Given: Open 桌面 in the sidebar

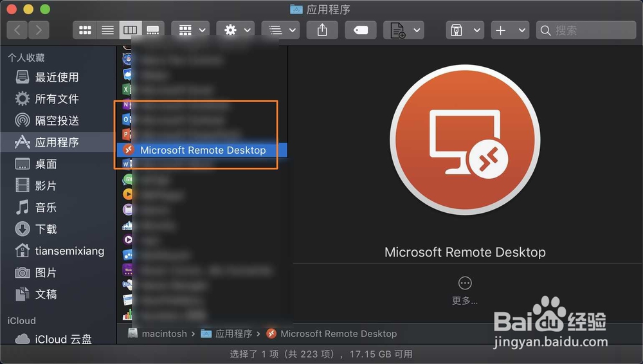Looking at the screenshot, I should [x=57, y=164].
